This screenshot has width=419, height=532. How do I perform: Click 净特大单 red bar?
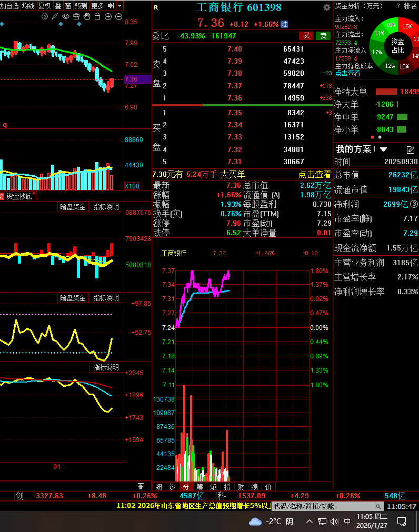point(386,92)
